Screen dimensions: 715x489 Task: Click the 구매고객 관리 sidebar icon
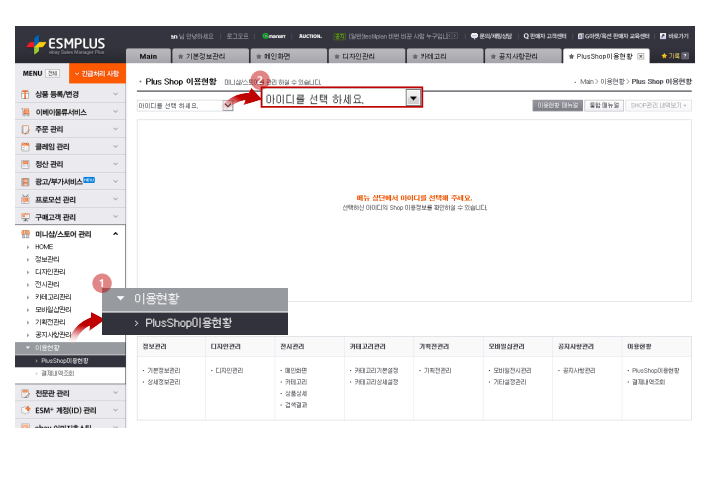coord(26,217)
